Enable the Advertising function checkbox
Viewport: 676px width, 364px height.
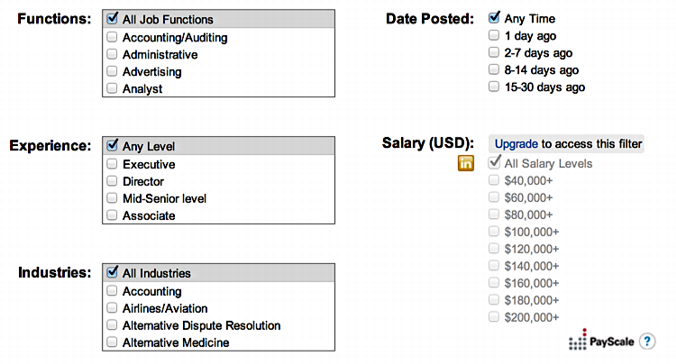[112, 71]
